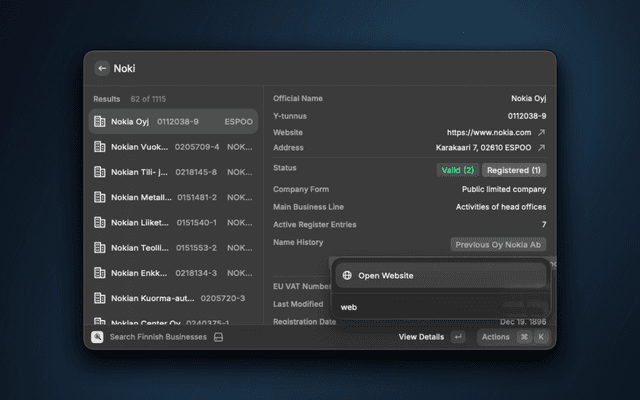The image size is (640, 400).
Task: Click business ID 0205720-3
Action: point(223,298)
